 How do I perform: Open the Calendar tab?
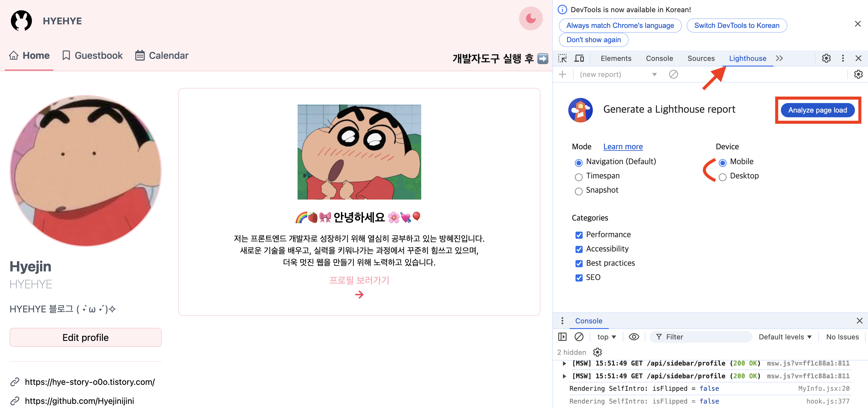tap(162, 56)
